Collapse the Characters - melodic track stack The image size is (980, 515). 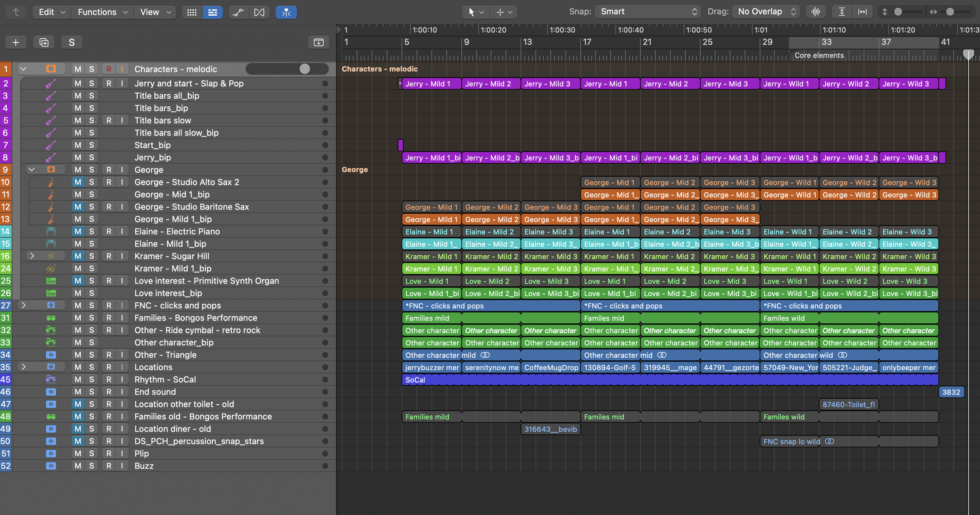click(23, 69)
